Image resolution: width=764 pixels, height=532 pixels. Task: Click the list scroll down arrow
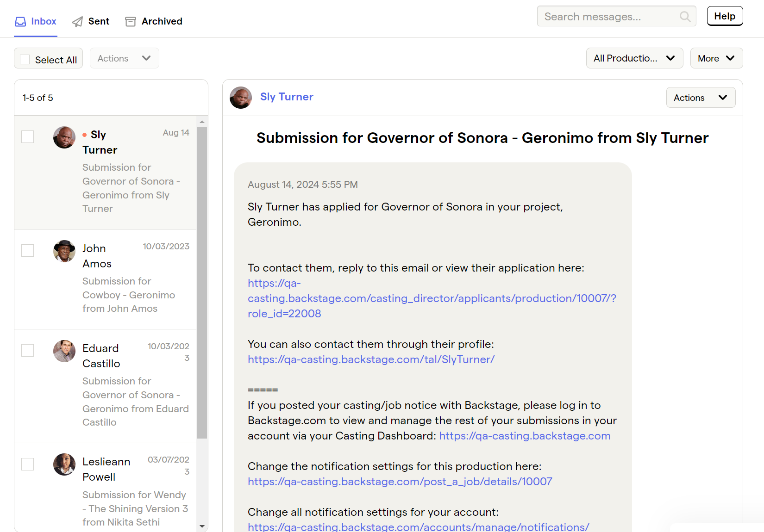pos(202,526)
